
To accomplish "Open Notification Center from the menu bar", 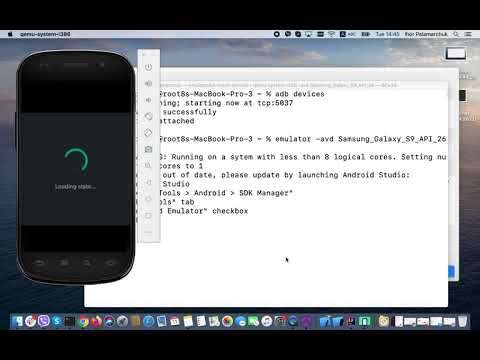I will 468,34.
